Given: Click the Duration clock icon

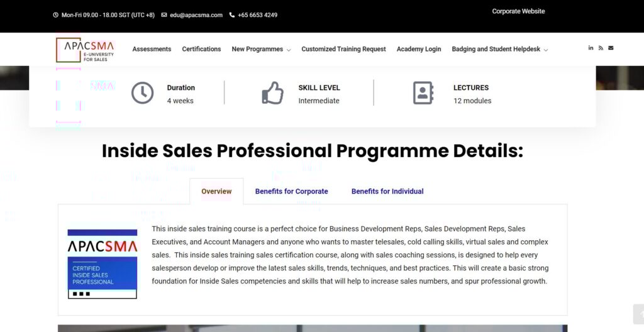Looking at the screenshot, I should click(143, 93).
